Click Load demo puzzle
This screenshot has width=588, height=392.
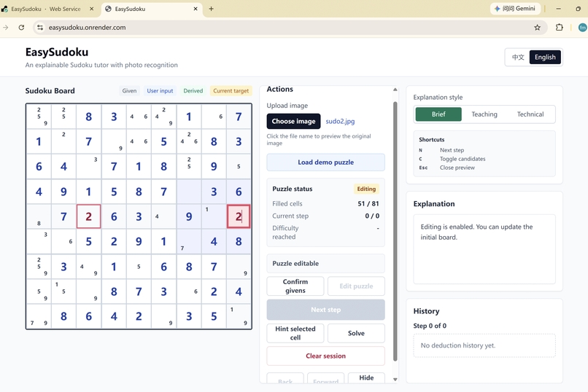point(325,162)
